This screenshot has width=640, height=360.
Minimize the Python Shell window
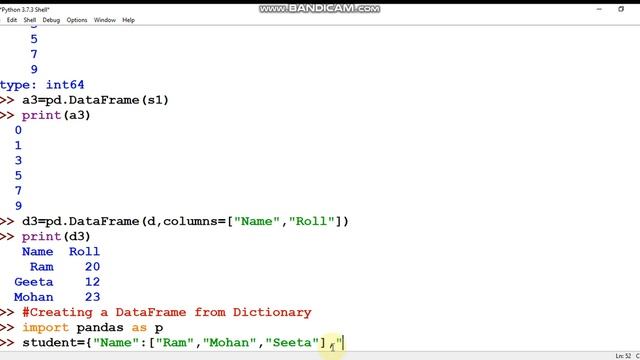tap(599, 9)
